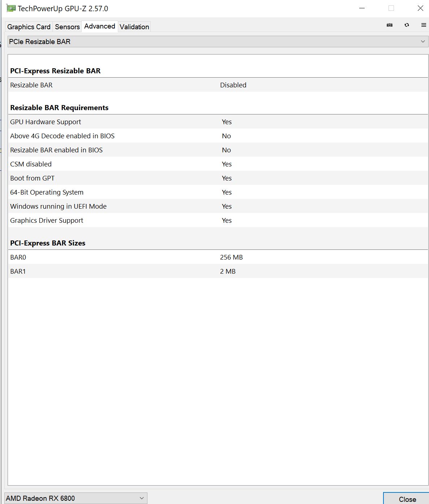The height and width of the screenshot is (504, 429).
Task: Select the Advanced tab
Action: [100, 26]
